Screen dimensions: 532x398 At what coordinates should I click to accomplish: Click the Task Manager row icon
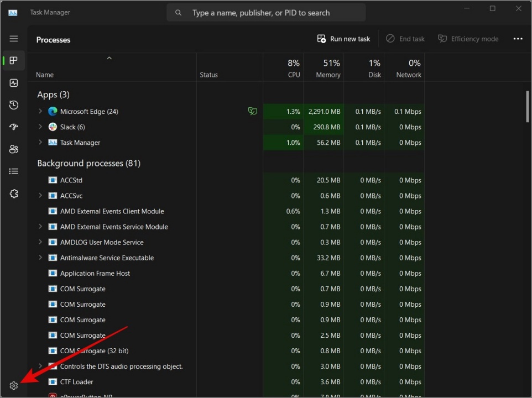(53, 143)
